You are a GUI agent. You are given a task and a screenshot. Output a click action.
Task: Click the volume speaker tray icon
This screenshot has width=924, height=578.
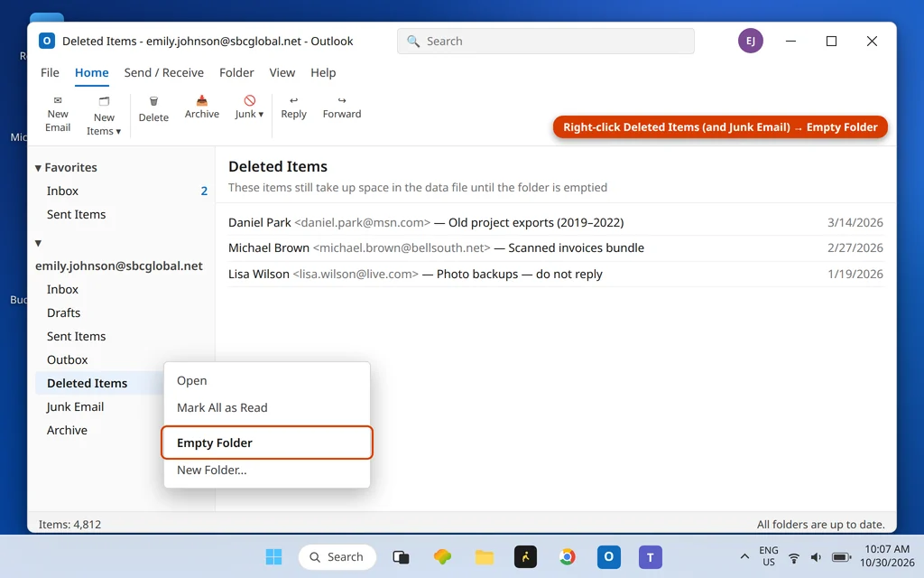click(x=816, y=557)
